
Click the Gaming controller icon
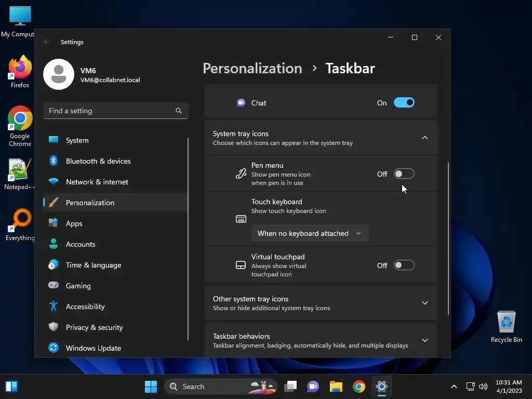(54, 285)
